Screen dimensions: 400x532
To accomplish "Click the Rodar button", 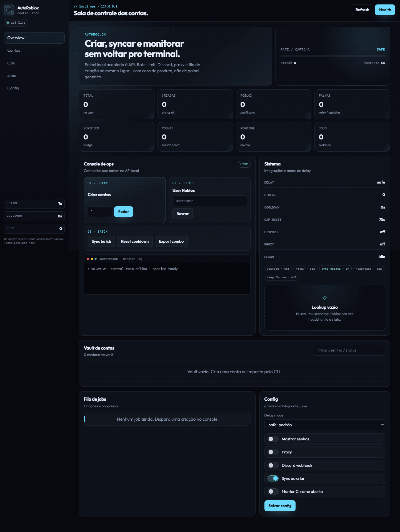I will click(x=124, y=212).
